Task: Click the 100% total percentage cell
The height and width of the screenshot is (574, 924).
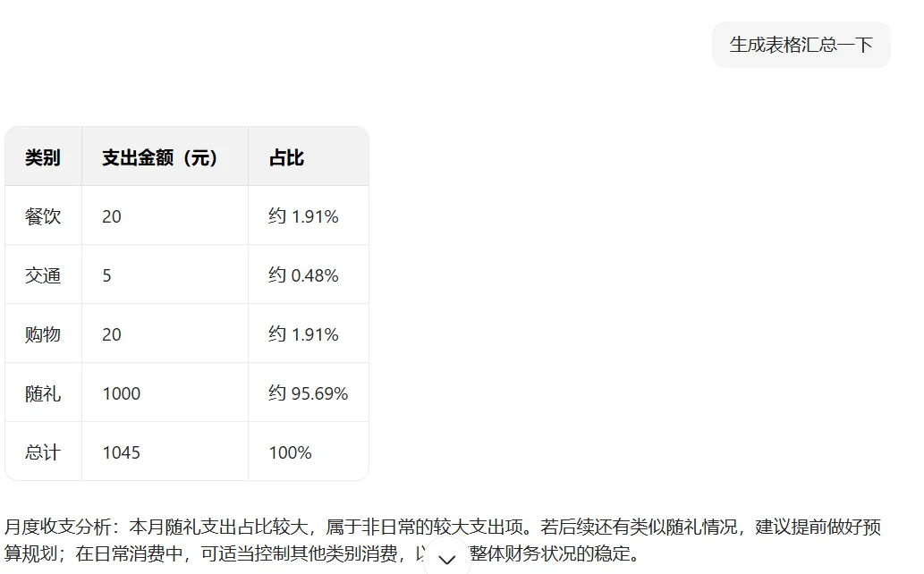Action: click(x=309, y=452)
